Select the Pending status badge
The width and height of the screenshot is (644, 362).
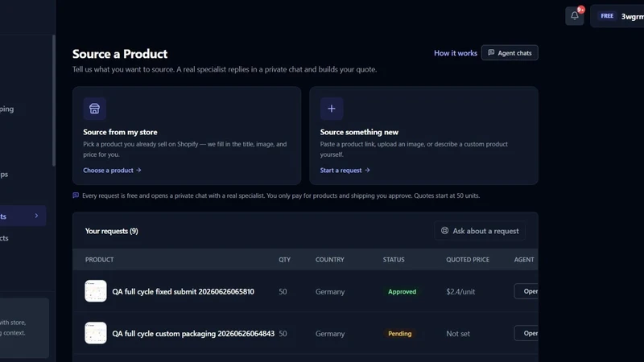point(399,333)
